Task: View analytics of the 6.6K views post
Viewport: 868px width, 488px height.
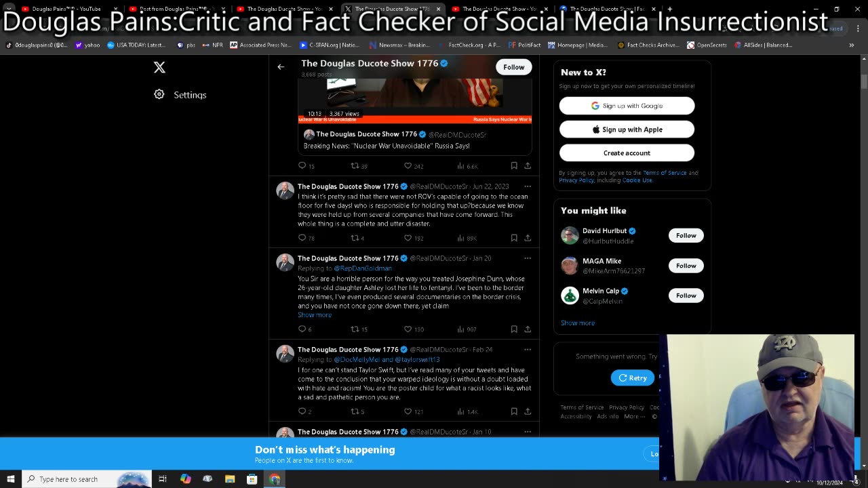Action: [x=468, y=165]
